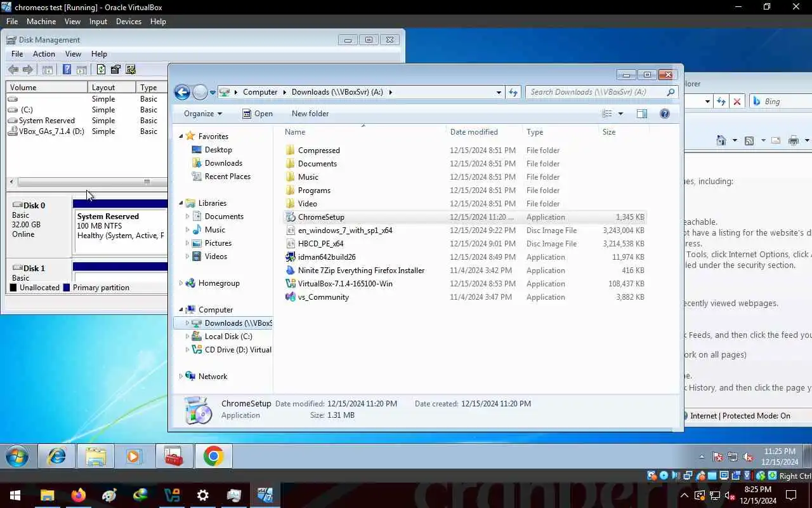Screen dimensions: 812x508
Task: Click Help icon in Disk Management toolbar
Action: (67, 70)
